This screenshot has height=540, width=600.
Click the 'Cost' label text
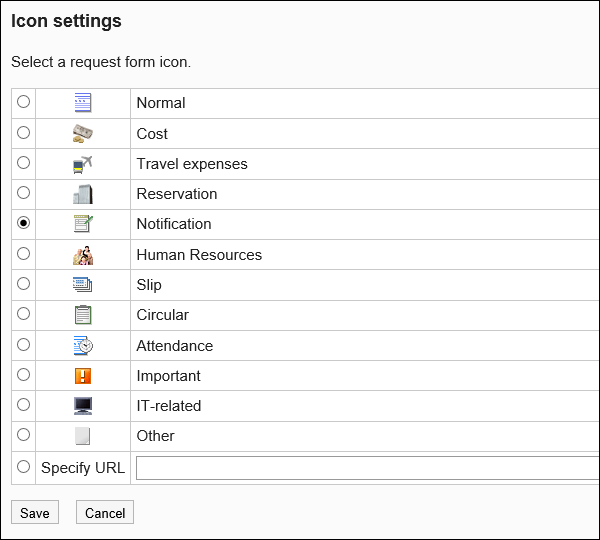coord(152,134)
